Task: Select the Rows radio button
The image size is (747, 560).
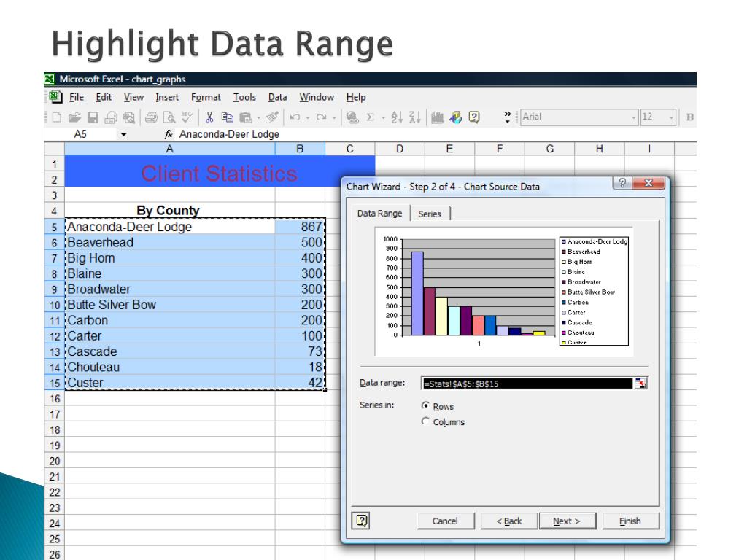Action: click(426, 406)
